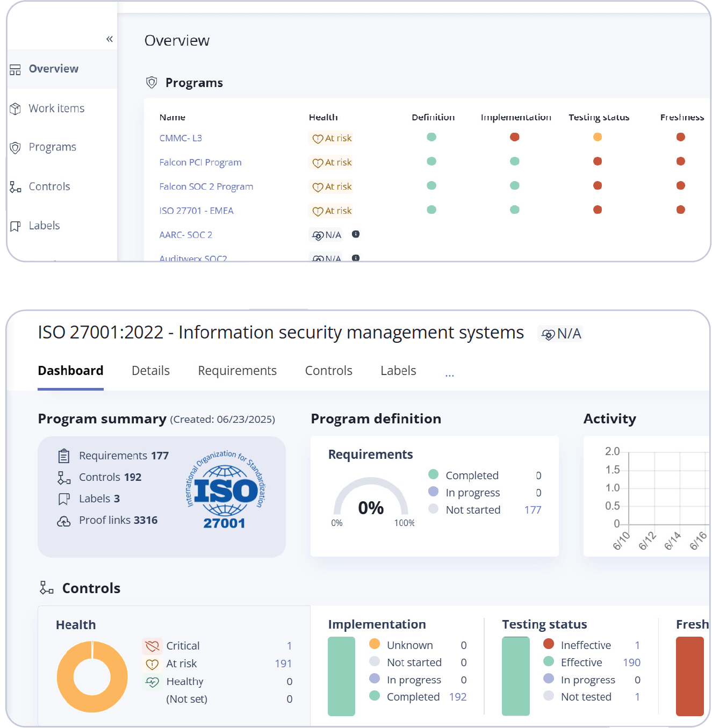Collapse the sidebar with the double chevron

(110, 39)
